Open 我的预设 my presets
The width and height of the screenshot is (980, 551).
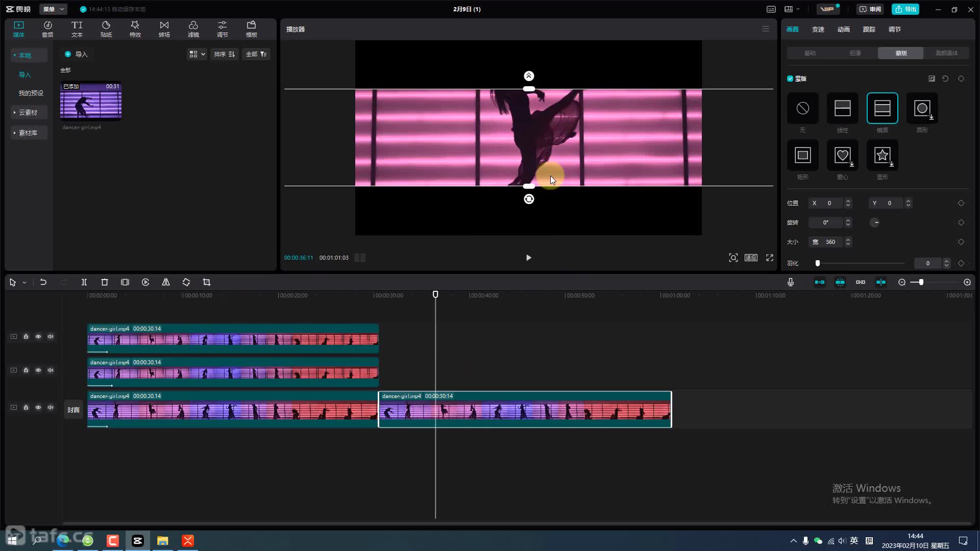31,93
